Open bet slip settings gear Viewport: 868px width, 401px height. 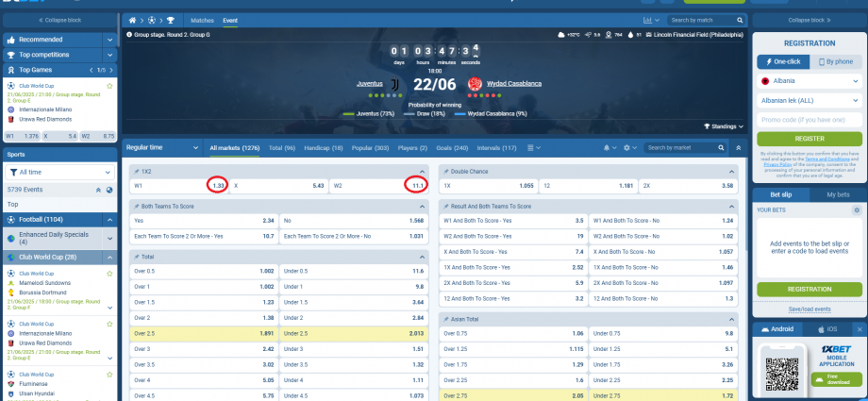coord(857,210)
